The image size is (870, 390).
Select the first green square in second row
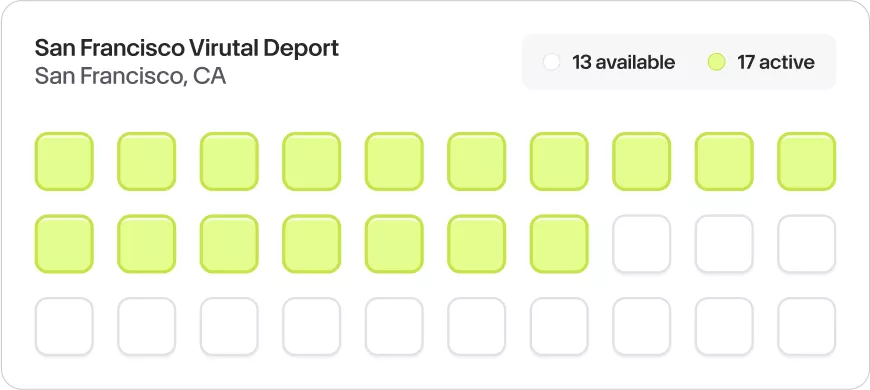click(64, 244)
